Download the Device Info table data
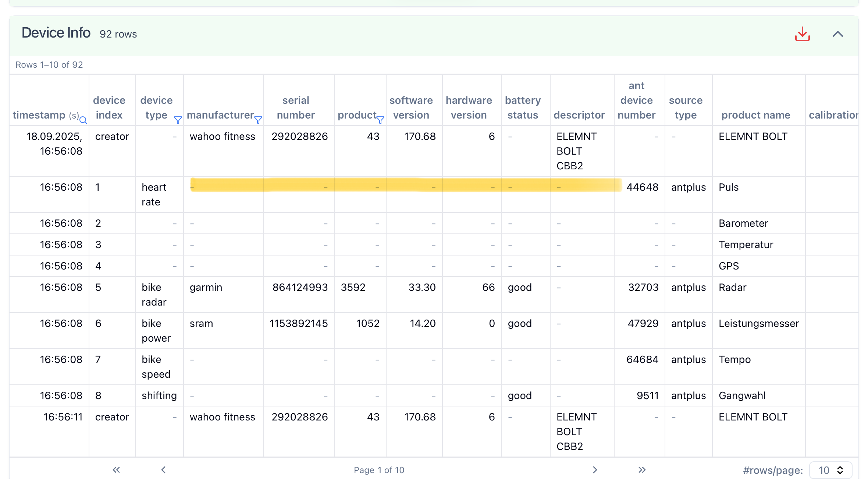 point(802,34)
